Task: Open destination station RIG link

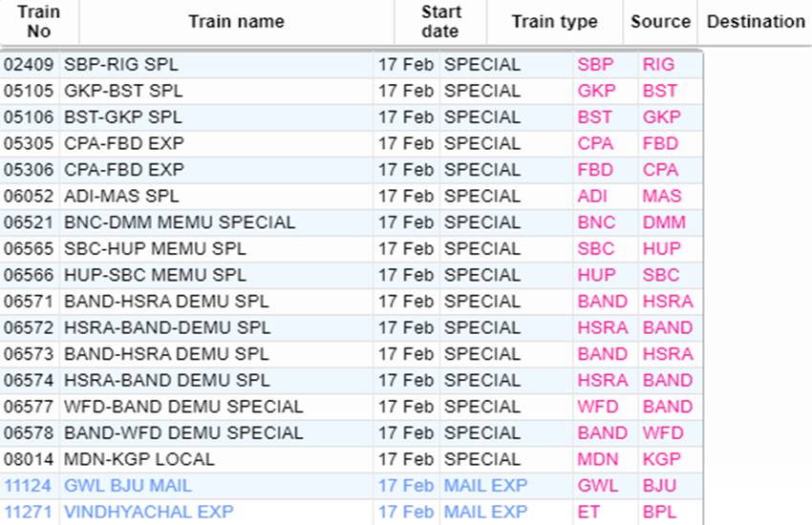Action: tap(658, 65)
